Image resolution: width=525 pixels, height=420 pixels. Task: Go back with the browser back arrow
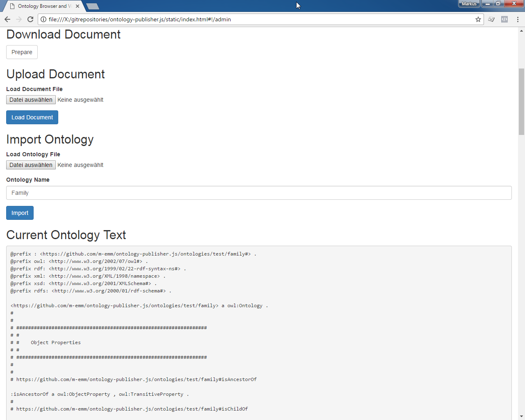point(7,19)
